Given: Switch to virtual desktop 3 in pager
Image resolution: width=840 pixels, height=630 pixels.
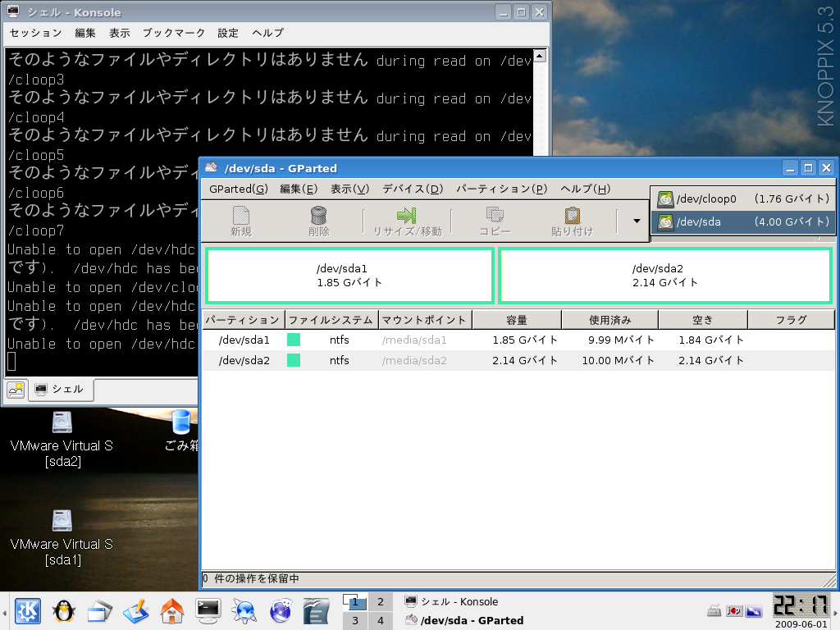Looking at the screenshot, I should pyautogui.click(x=355, y=620).
